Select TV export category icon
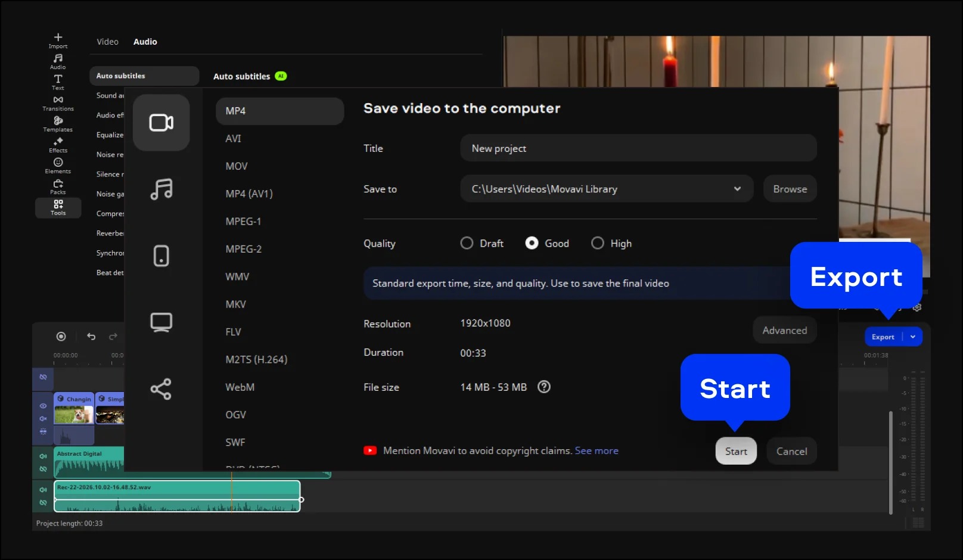Viewport: 963px width, 560px height. 161,322
